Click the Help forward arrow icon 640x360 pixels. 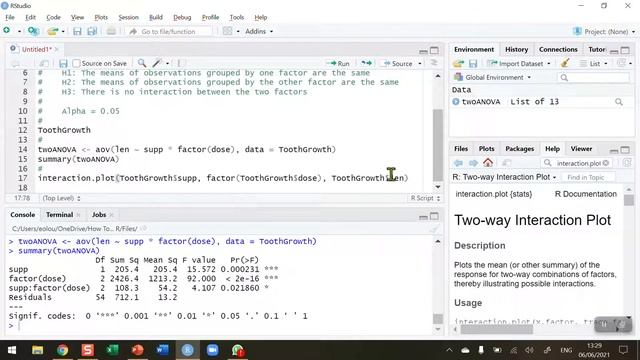(473, 163)
